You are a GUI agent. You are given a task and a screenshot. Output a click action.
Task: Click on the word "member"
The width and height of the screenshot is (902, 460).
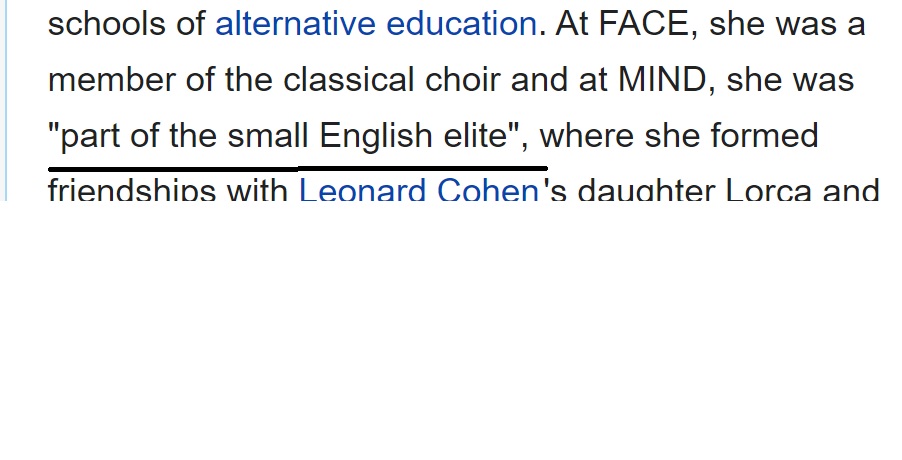[x=112, y=79]
